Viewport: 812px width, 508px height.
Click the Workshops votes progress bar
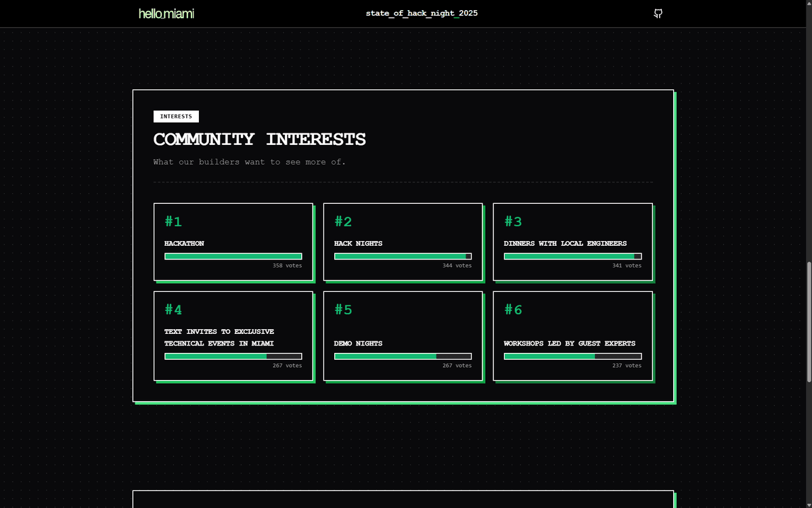(572, 356)
